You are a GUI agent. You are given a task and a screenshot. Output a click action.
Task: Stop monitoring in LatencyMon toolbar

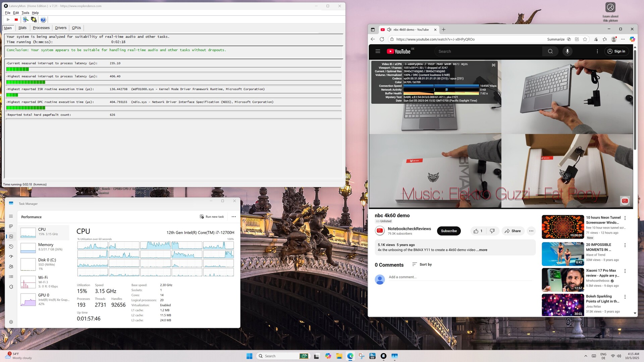16,20
